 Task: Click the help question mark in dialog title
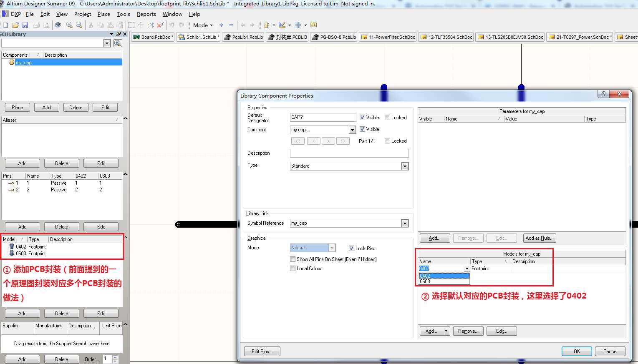603,94
